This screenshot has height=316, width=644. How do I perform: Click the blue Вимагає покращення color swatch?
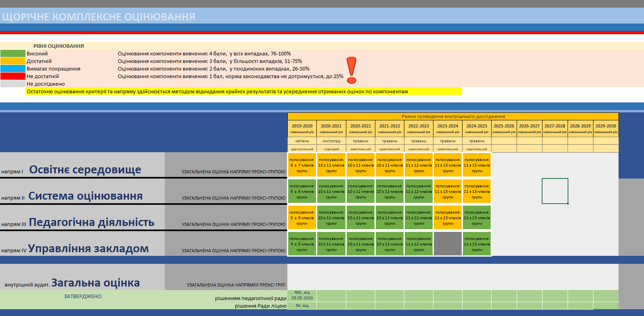[x=13, y=69]
